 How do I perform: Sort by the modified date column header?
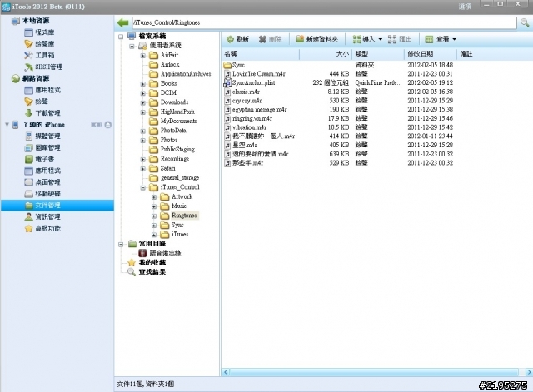click(431, 53)
